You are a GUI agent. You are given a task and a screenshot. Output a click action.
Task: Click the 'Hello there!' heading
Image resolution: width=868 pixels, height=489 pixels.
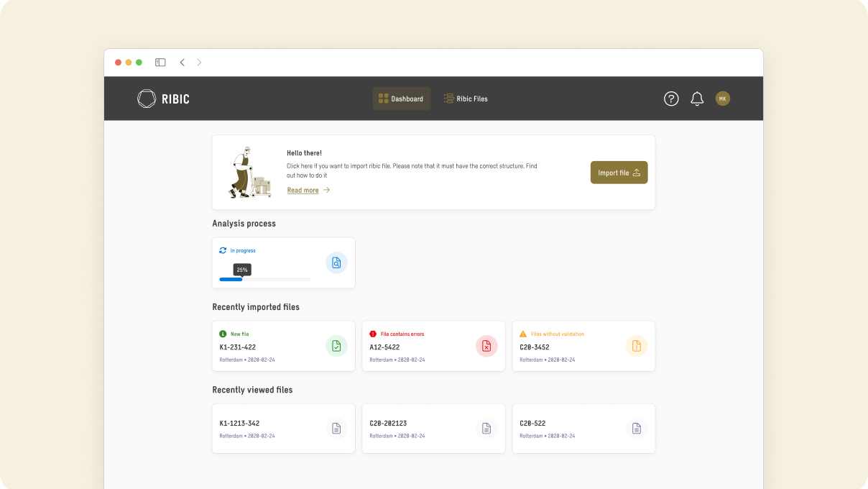click(x=304, y=153)
